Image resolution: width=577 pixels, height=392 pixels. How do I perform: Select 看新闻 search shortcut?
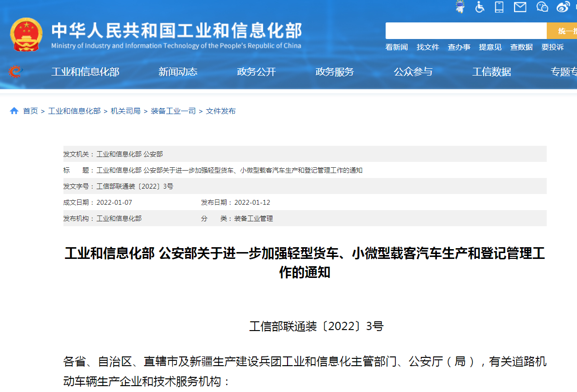tap(396, 47)
